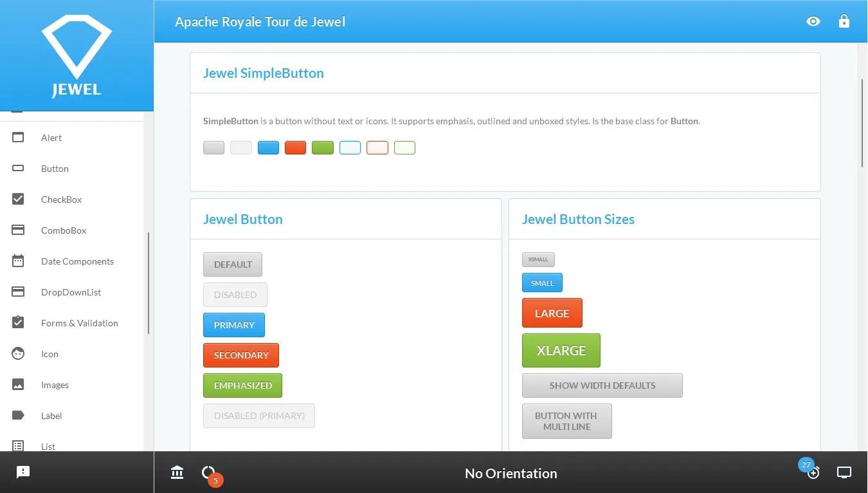This screenshot has height=493, width=868.
Task: Click the solid green SimpleButton
Action: coord(323,147)
